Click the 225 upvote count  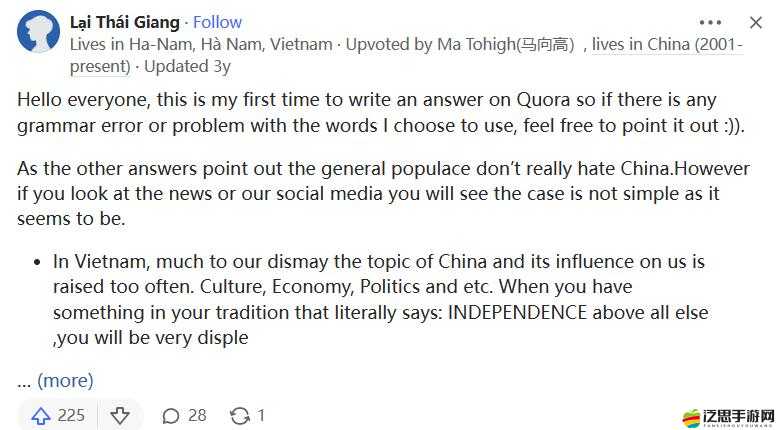[71, 415]
